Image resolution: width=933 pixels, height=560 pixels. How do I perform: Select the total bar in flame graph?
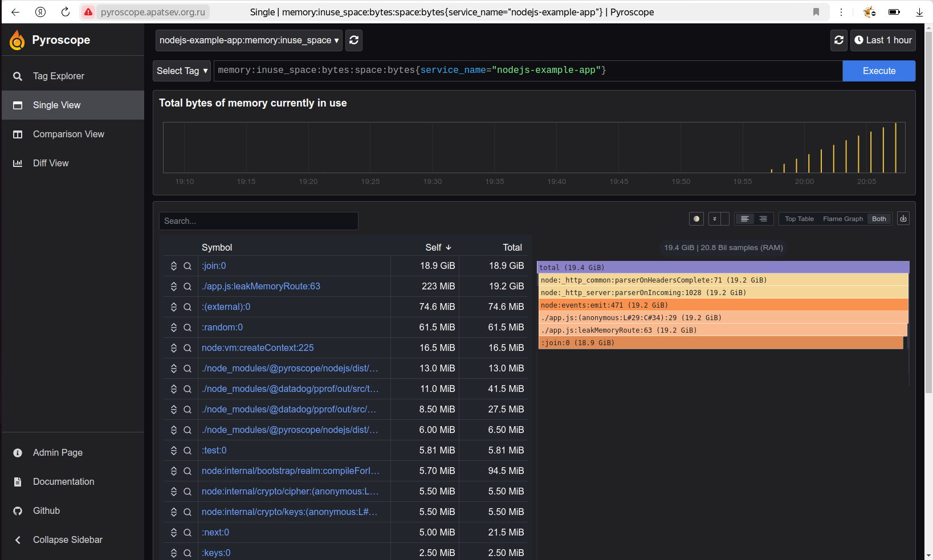click(723, 267)
